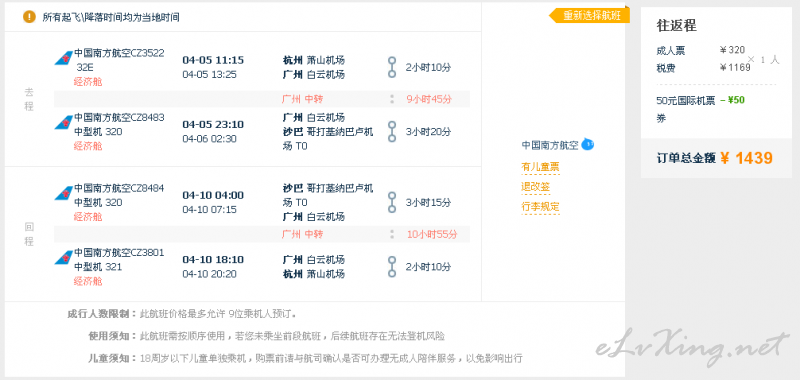Click the China Southern logo beside CZ8483

64,122
